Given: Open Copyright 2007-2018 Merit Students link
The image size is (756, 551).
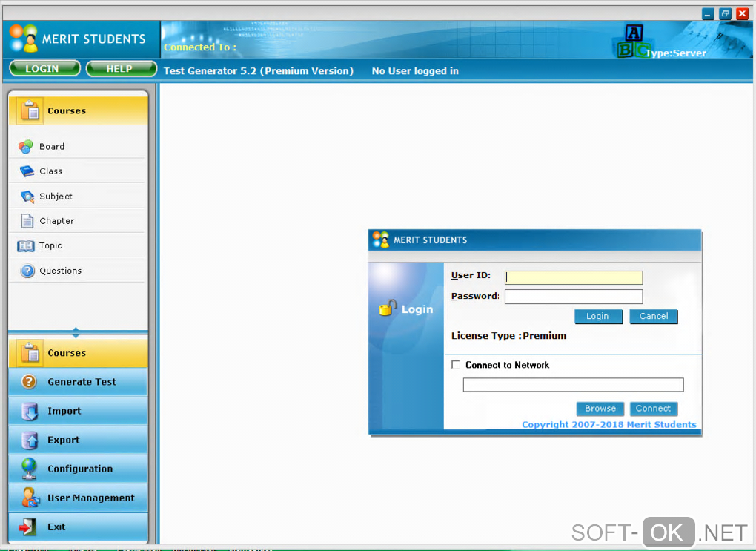Looking at the screenshot, I should [x=609, y=424].
